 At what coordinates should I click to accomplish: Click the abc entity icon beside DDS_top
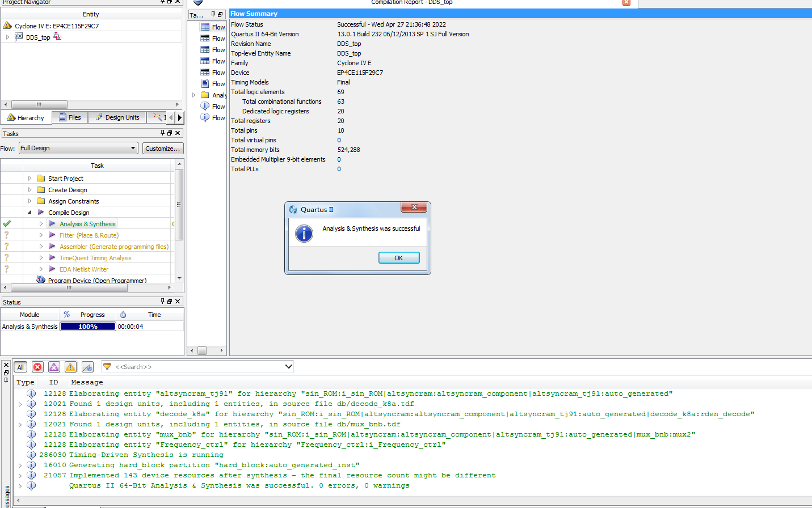(19, 36)
